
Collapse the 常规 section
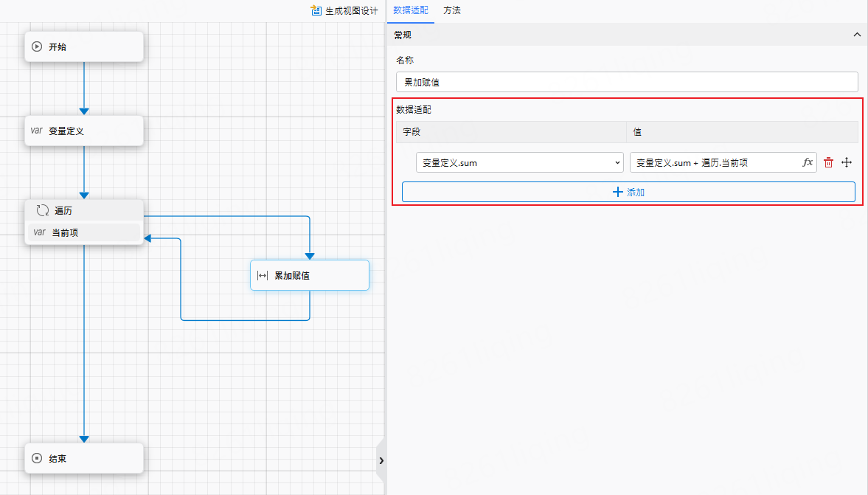click(856, 35)
